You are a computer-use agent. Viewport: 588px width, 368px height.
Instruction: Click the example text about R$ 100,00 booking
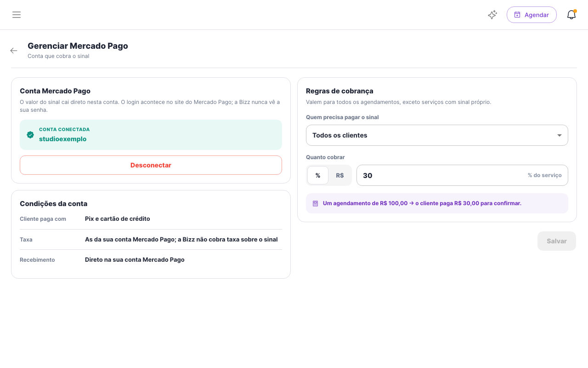click(x=422, y=203)
